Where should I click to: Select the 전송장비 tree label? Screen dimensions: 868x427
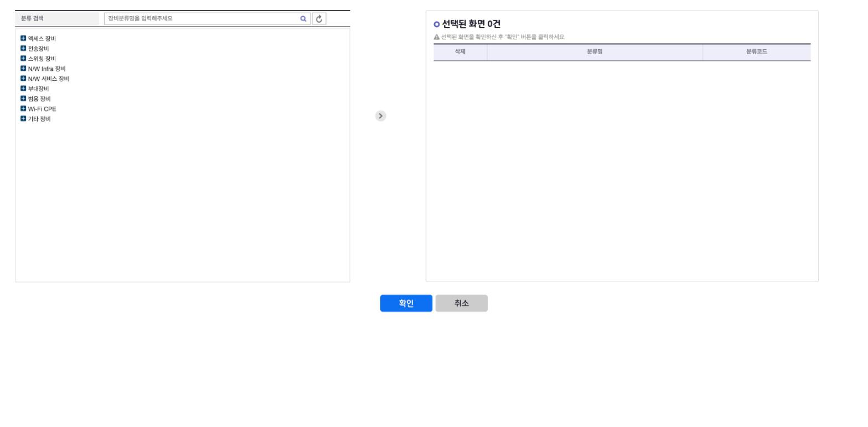click(x=38, y=49)
